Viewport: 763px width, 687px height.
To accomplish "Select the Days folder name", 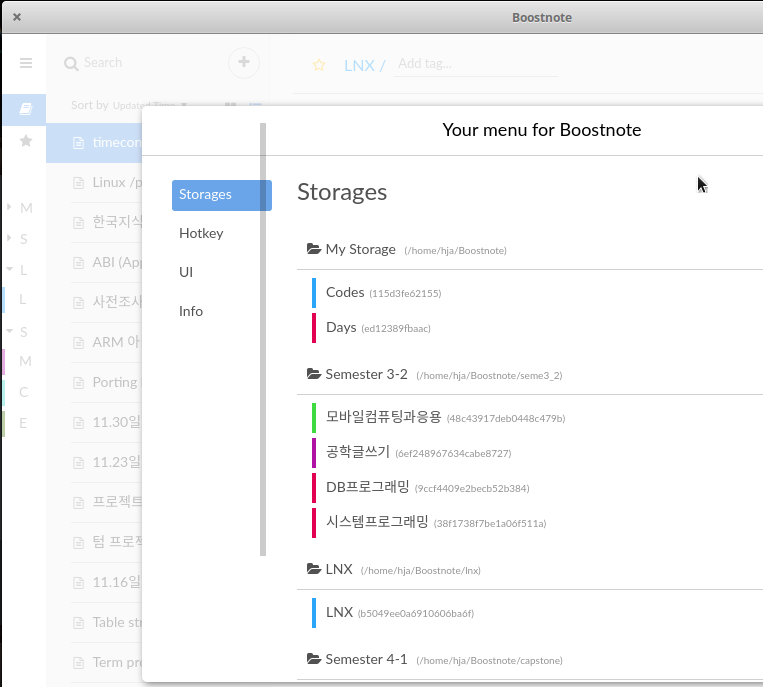I will [x=341, y=327].
